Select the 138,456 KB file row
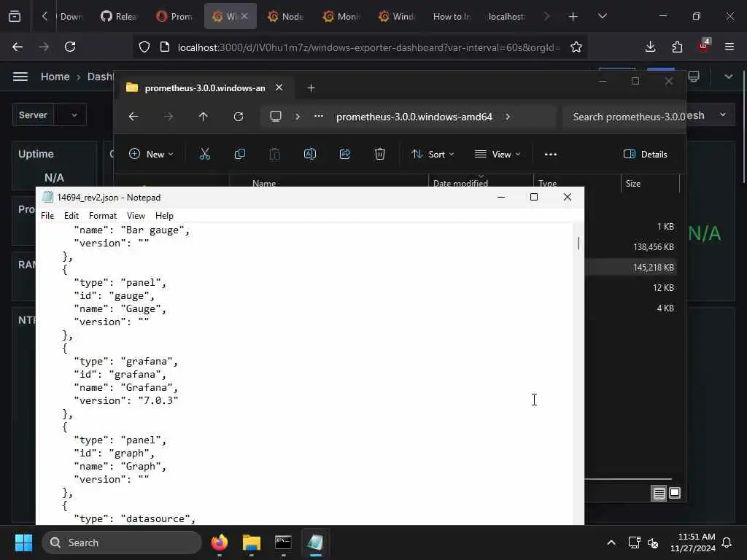 (x=630, y=246)
